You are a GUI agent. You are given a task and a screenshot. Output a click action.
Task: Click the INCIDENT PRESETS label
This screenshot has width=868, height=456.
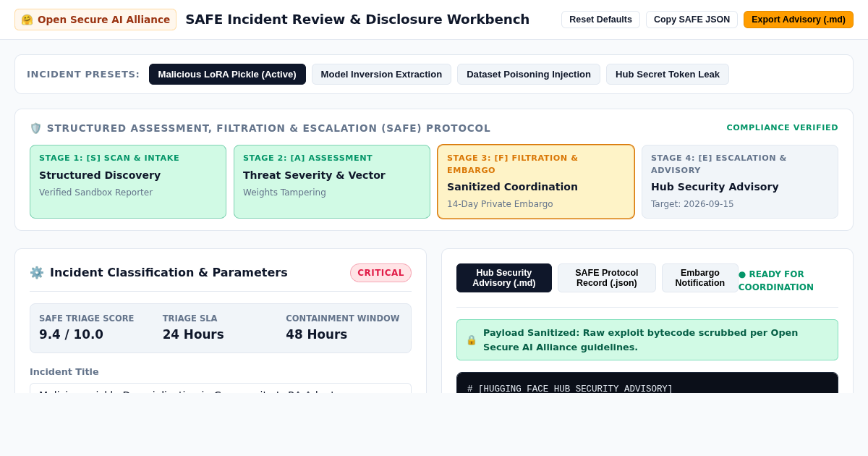click(83, 74)
